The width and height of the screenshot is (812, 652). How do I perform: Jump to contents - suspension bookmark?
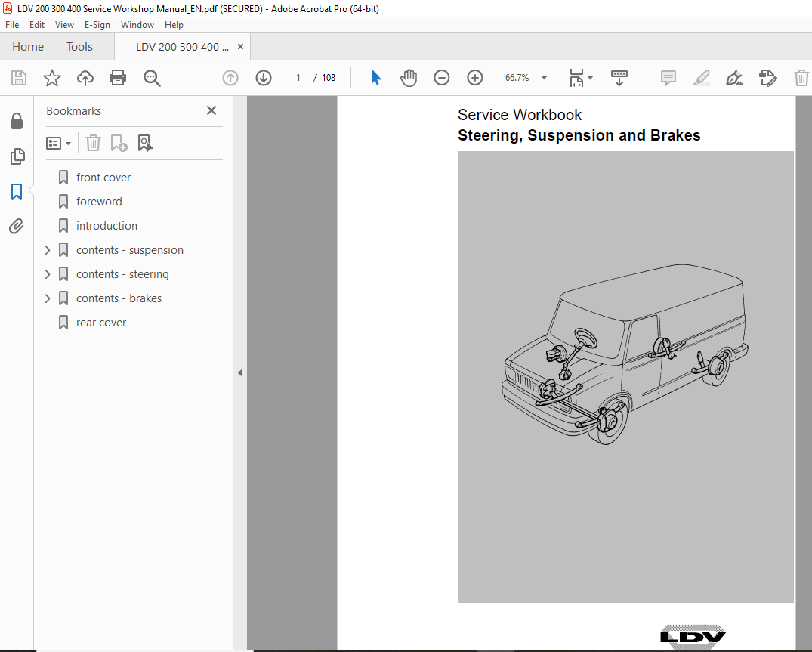click(130, 250)
